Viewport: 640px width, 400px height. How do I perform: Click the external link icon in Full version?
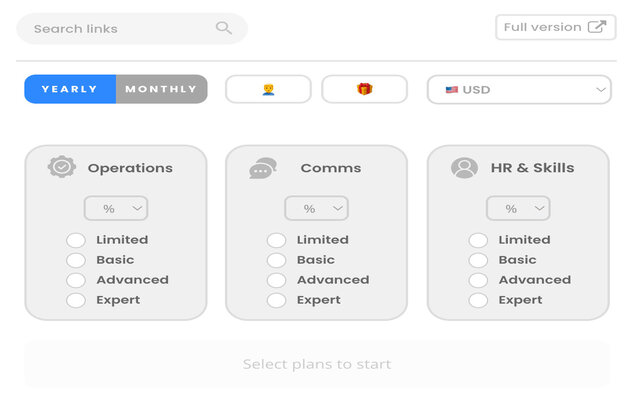coord(596,27)
